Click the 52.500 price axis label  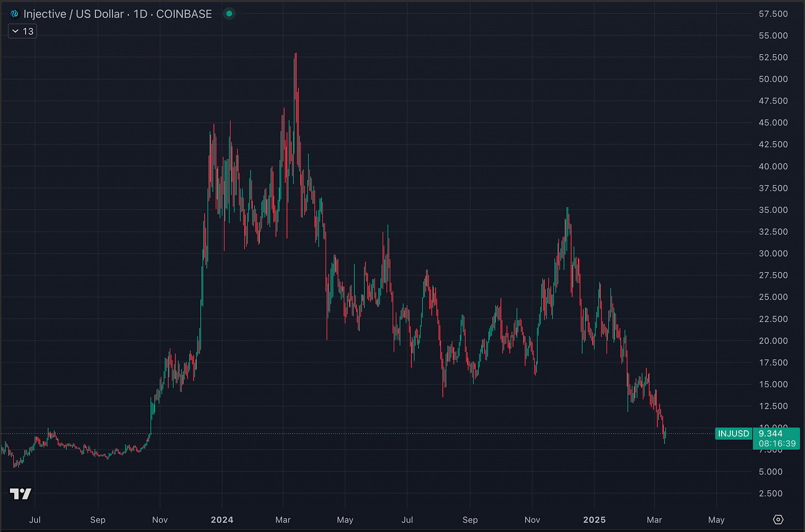pyautogui.click(x=773, y=58)
